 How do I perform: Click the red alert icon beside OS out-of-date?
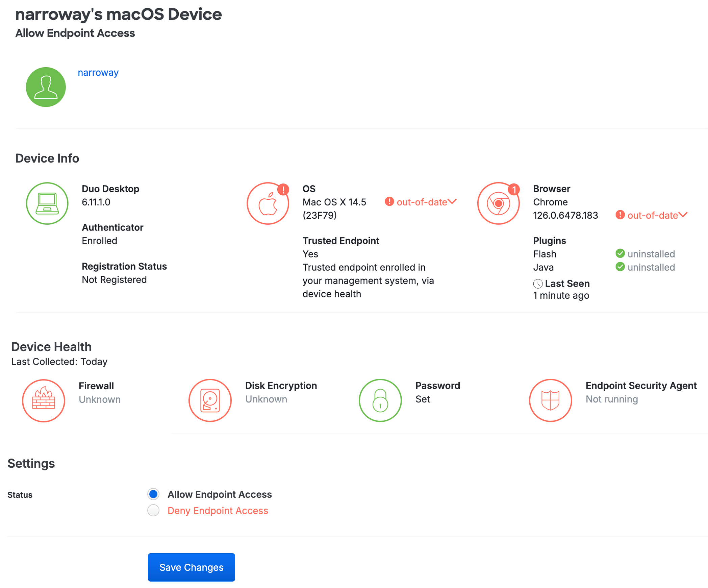pyautogui.click(x=389, y=202)
